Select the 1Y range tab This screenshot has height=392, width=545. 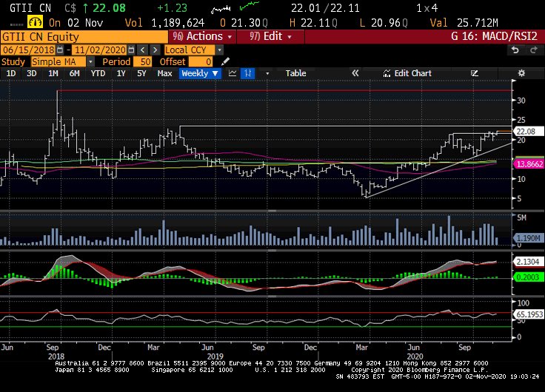121,73
